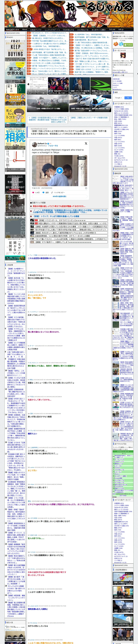Screen dimensions: 138x644
Task: Select ワロタあんてな in the nav bar
Action: click(68, 30)
